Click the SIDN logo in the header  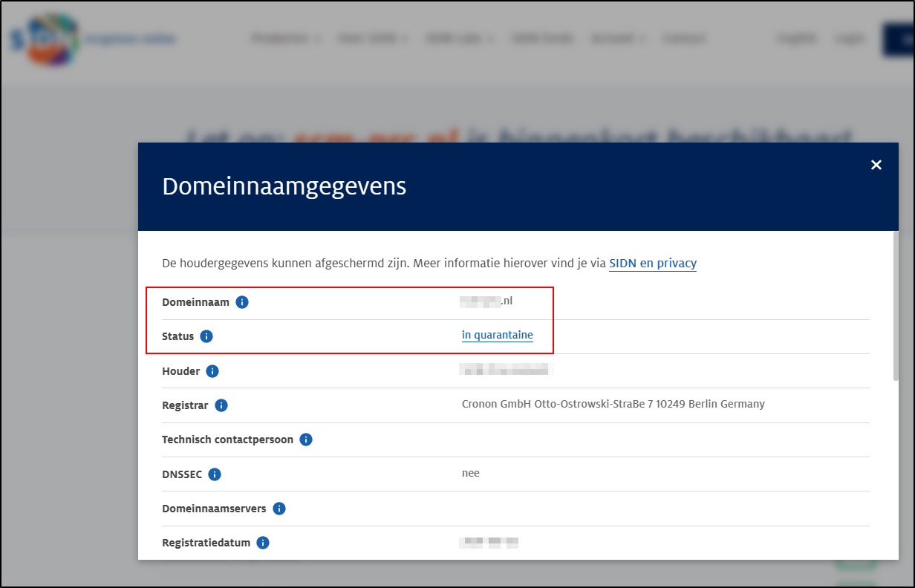point(45,39)
